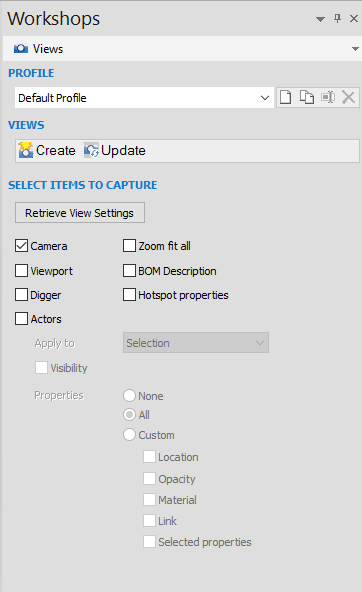Image resolution: width=362 pixels, height=592 pixels.
Task: Select the Custom properties radio button
Action: [x=129, y=434]
